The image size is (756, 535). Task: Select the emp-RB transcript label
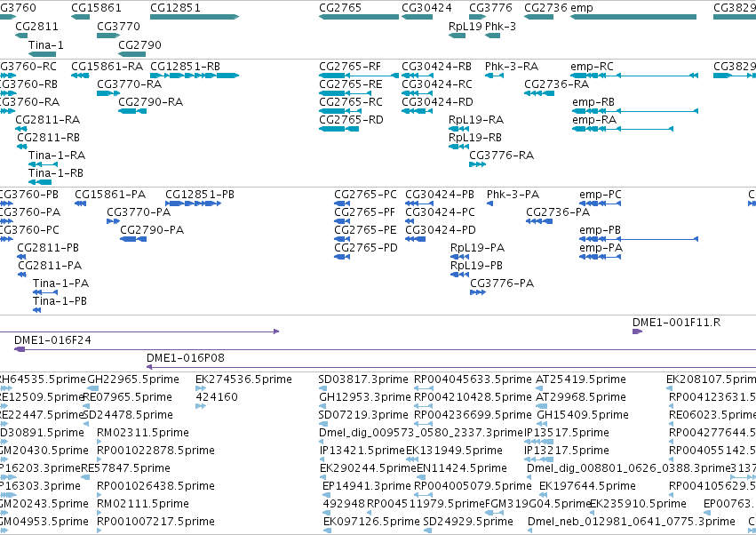(593, 102)
